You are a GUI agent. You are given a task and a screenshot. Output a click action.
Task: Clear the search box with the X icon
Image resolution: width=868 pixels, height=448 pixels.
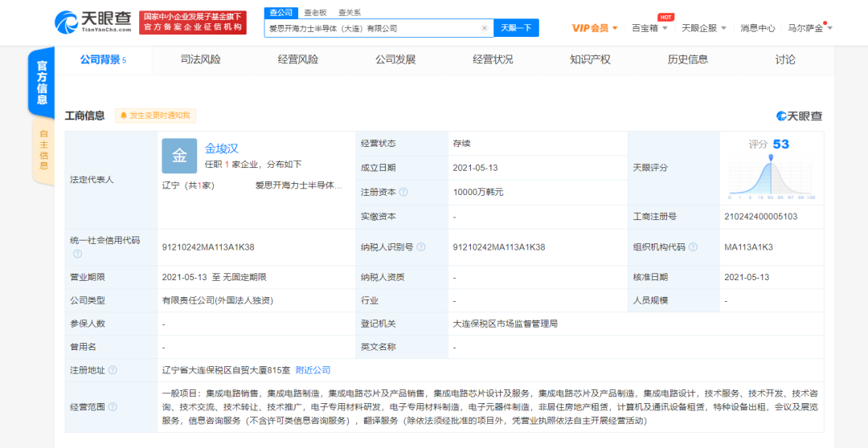(x=485, y=28)
